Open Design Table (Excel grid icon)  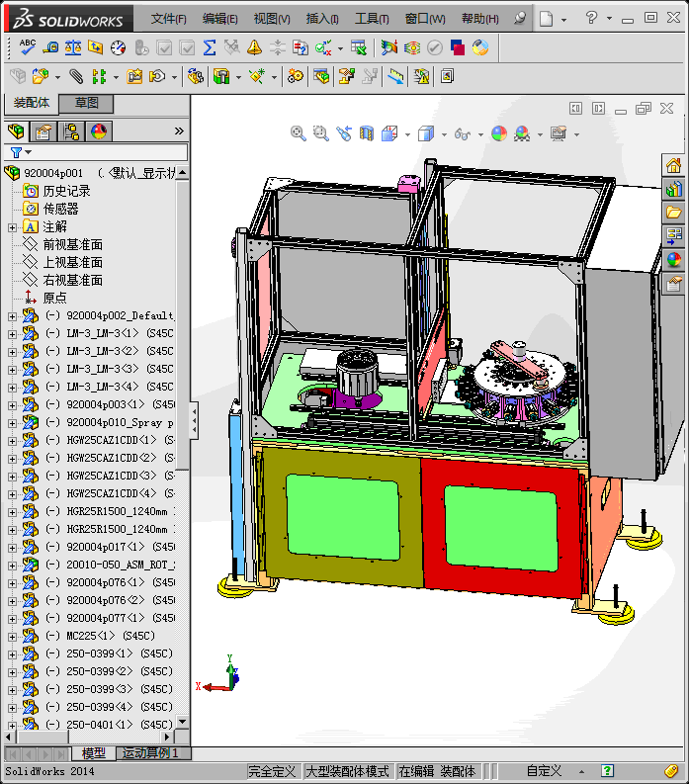click(x=359, y=47)
